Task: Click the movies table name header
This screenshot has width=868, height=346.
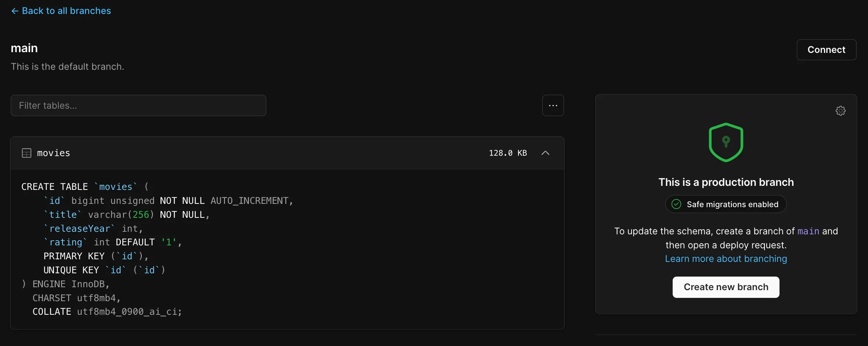Action: pyautogui.click(x=54, y=153)
